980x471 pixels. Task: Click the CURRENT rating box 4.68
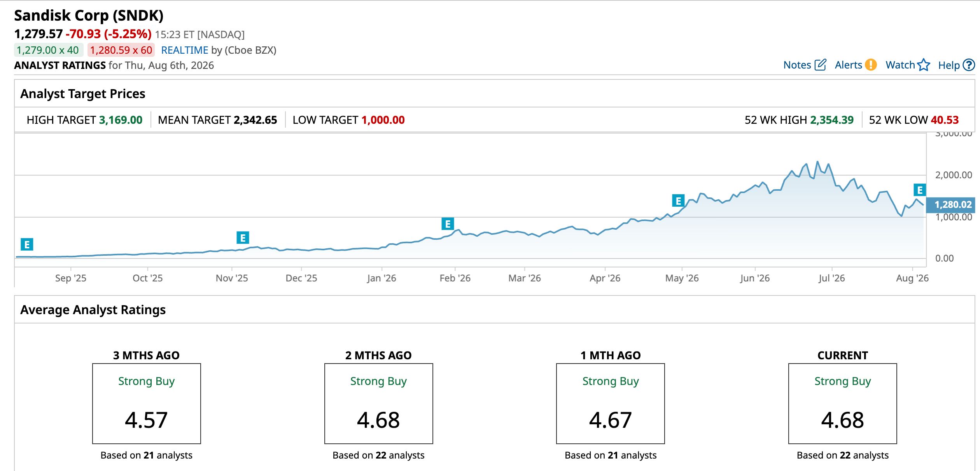click(843, 404)
